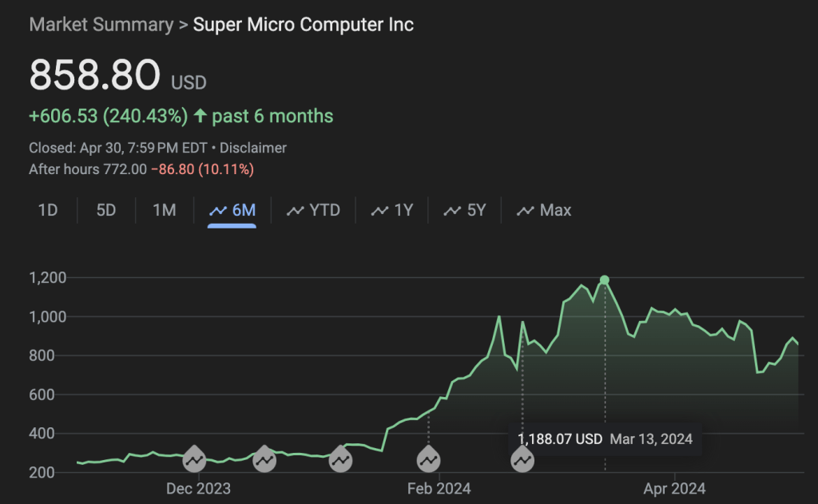Image resolution: width=818 pixels, height=504 pixels.
Task: Switch to the 1D range tab
Action: tap(48, 211)
